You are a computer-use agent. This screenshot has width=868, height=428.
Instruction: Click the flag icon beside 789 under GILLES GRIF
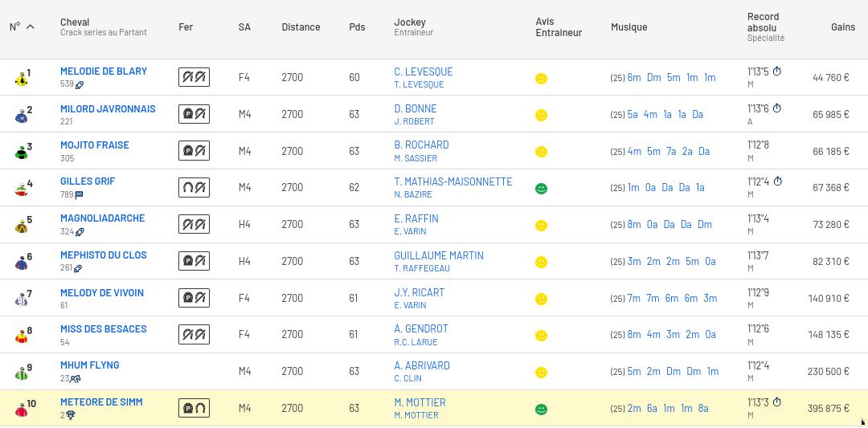[79, 195]
